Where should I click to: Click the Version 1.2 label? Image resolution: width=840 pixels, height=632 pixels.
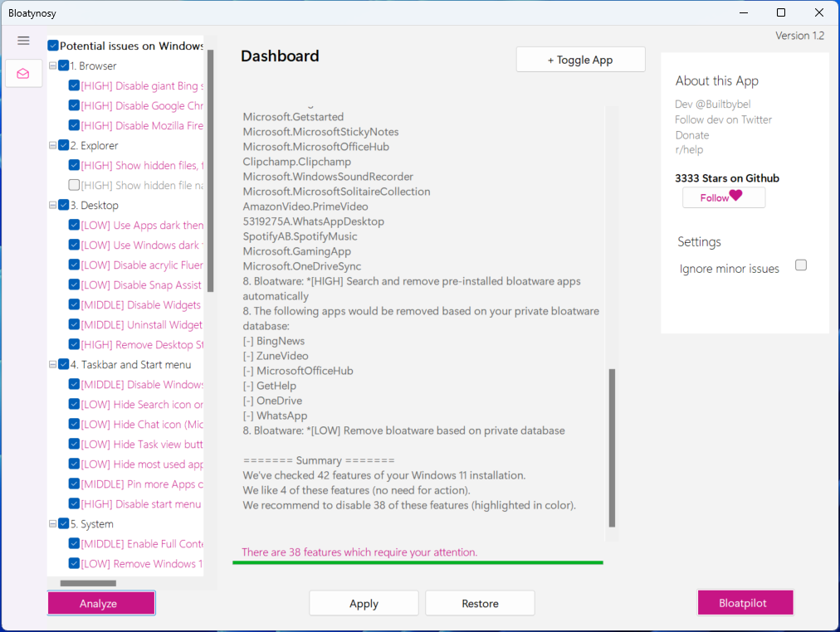coord(800,36)
